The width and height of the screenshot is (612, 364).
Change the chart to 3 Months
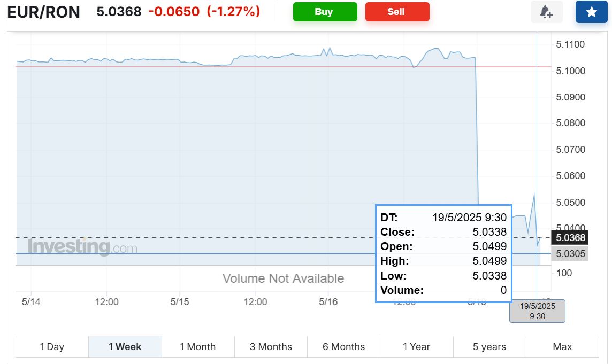coord(271,347)
